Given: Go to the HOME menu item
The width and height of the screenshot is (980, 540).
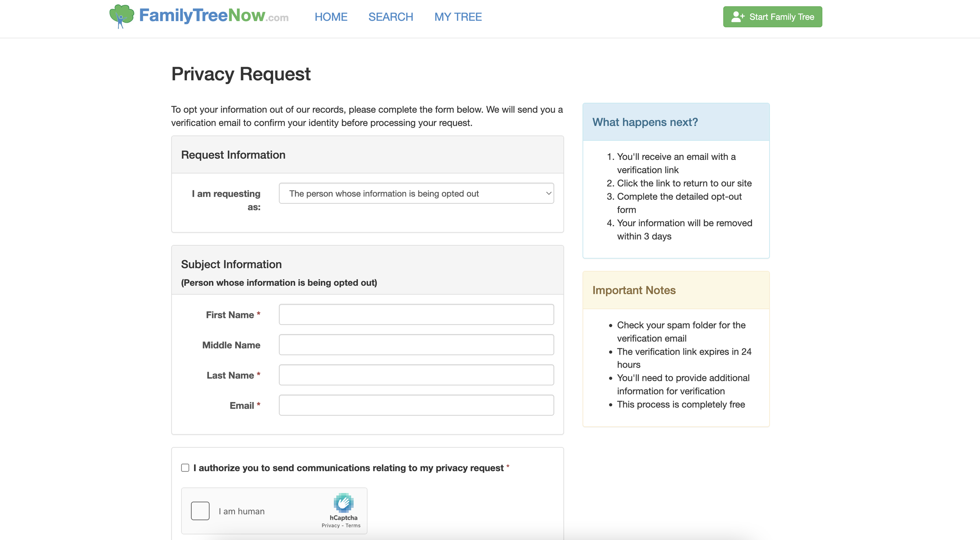Looking at the screenshot, I should tap(331, 17).
